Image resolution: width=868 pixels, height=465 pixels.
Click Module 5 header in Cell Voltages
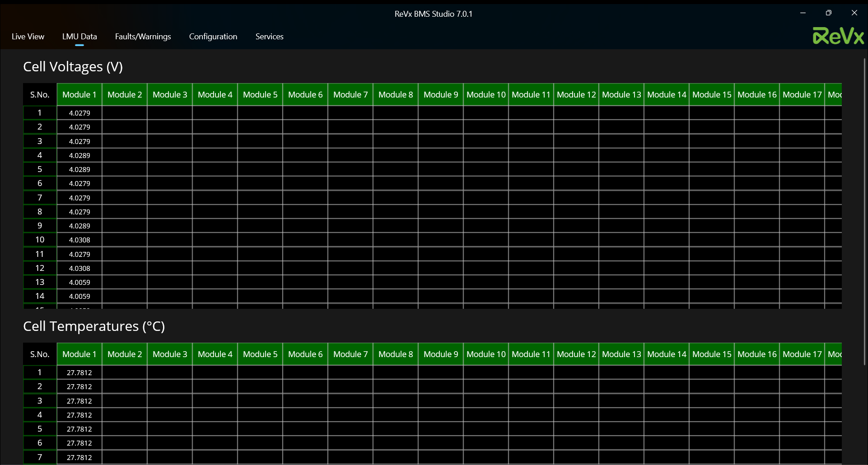[260, 95]
